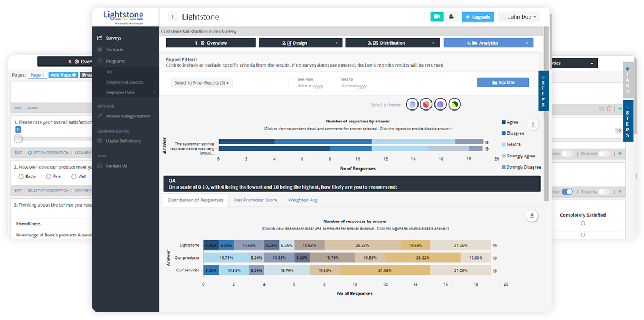The image size is (644, 320).
Task: Expand the 4. Analytics step dropdown
Action: point(488,43)
